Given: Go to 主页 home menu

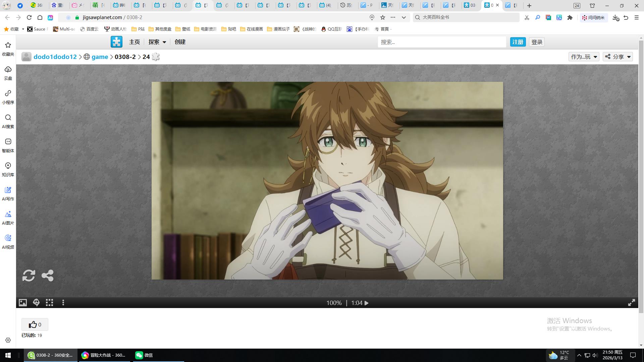Looking at the screenshot, I should point(134,42).
